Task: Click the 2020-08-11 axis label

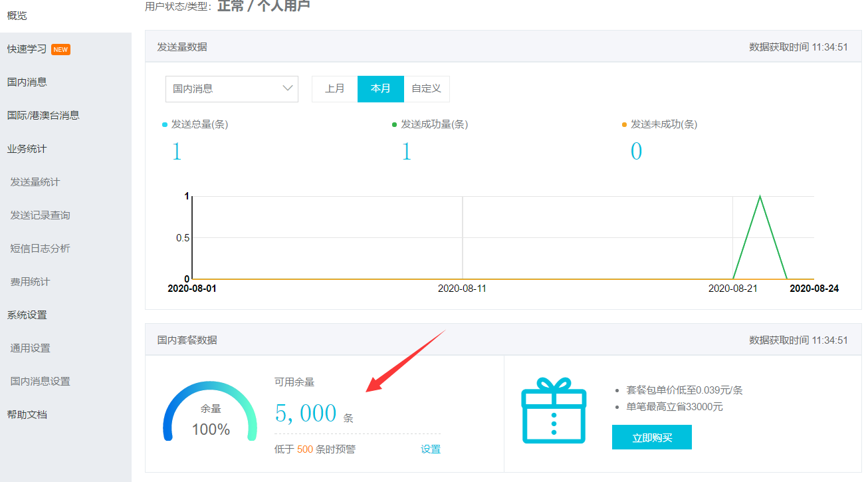Action: (462, 289)
